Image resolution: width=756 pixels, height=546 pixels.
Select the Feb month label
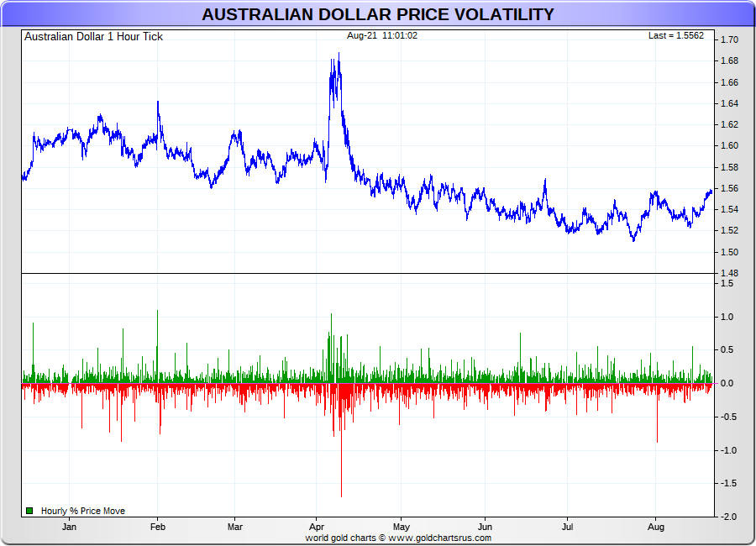[x=158, y=527]
